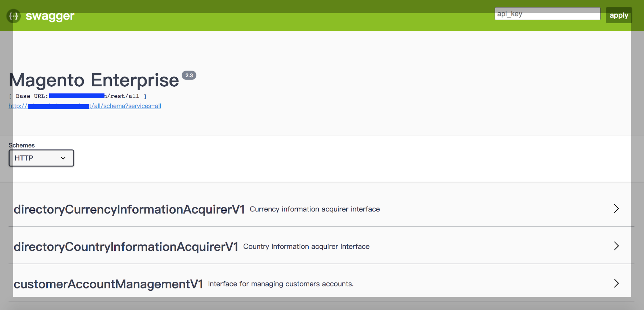Open the schema?services=all link
This screenshot has width=644, height=310.
point(126,106)
